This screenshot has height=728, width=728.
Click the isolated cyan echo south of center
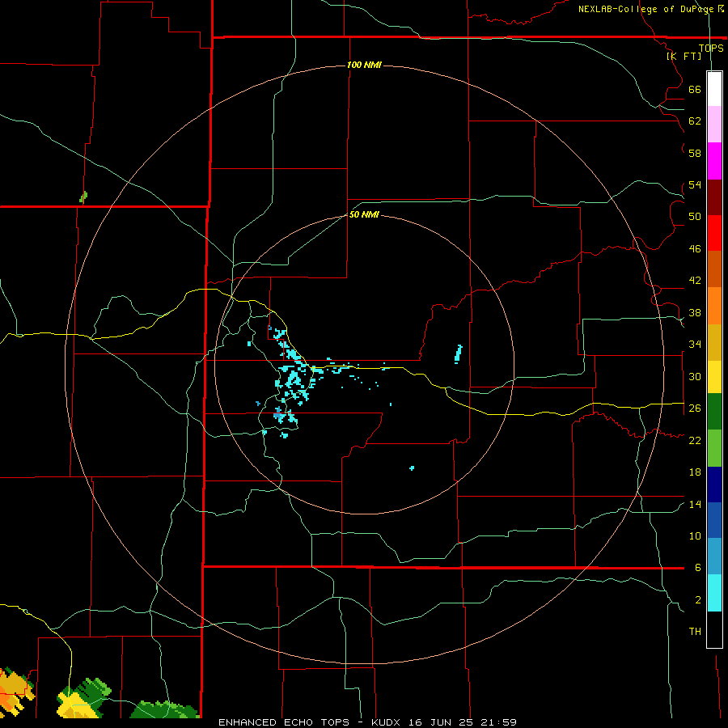pyautogui.click(x=412, y=468)
